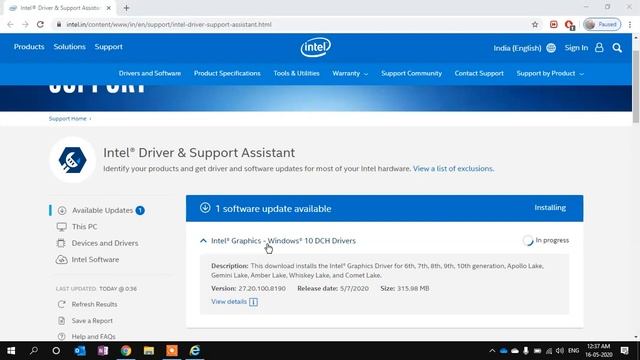Viewport: 640px width, 360px height.
Task: Bookmark this page with the star icon
Action: (535, 24)
